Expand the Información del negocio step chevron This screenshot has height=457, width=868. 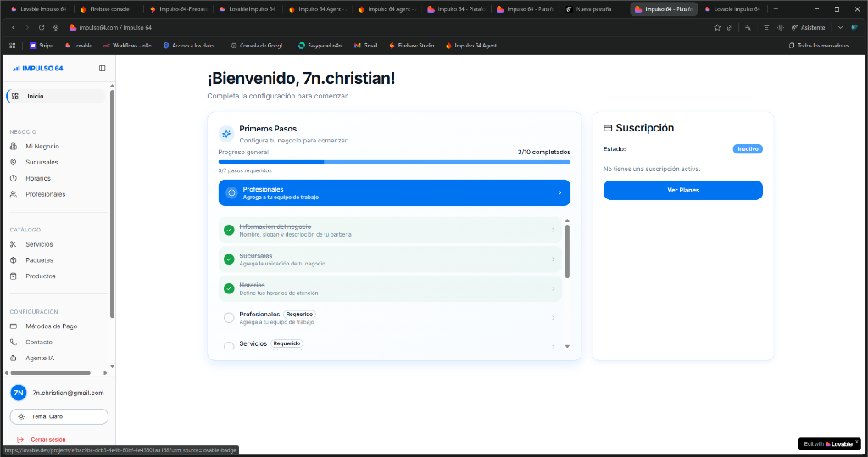554,230
